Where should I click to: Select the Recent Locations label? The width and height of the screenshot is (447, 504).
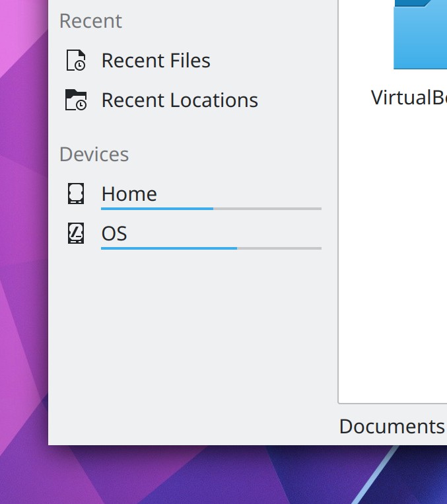click(x=180, y=100)
